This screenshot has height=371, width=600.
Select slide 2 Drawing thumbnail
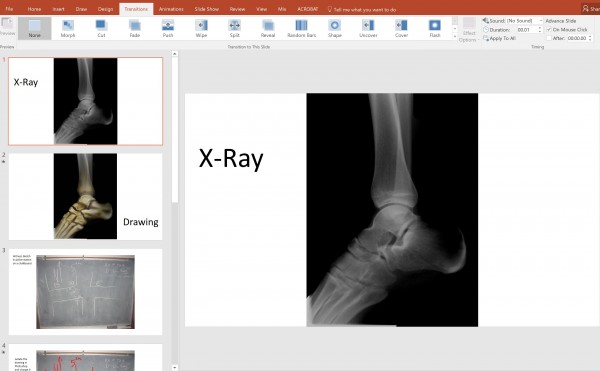pos(86,197)
